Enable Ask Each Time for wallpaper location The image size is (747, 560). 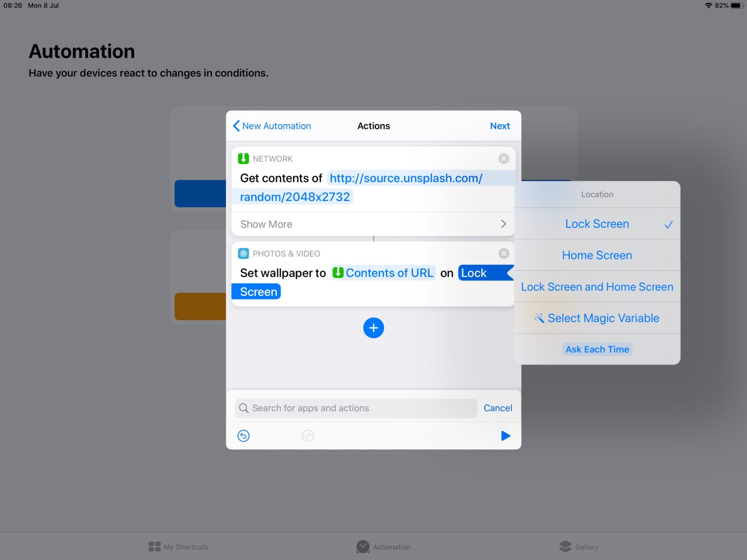click(x=597, y=349)
